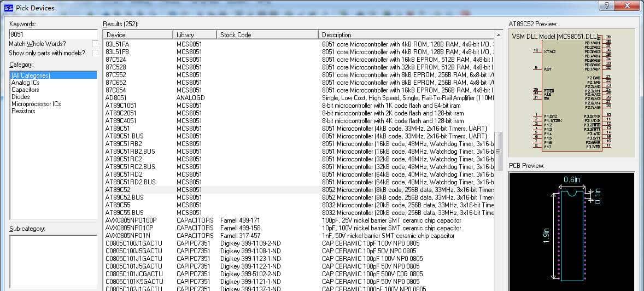Select the AD8051 analog device row
This screenshot has width=644, height=291.
click(x=117, y=98)
